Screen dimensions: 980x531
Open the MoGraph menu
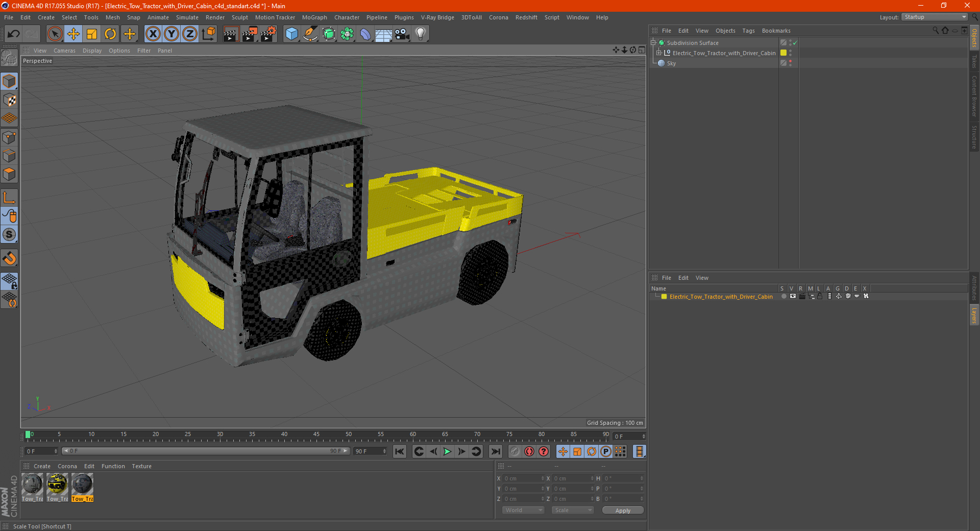click(314, 17)
